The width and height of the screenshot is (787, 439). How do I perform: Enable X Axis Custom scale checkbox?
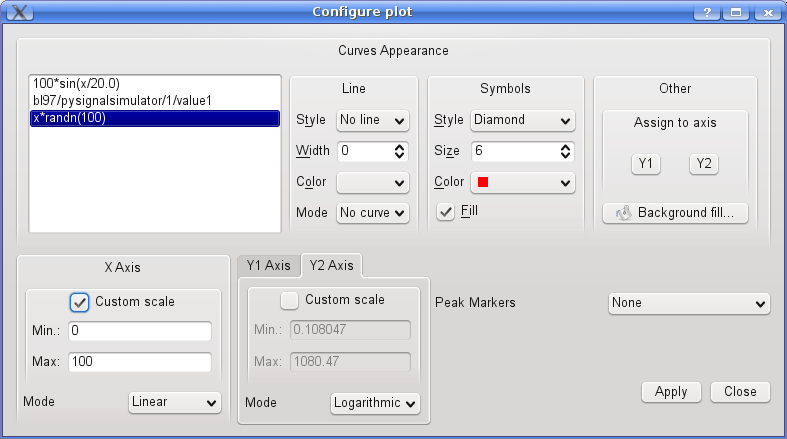(x=80, y=302)
